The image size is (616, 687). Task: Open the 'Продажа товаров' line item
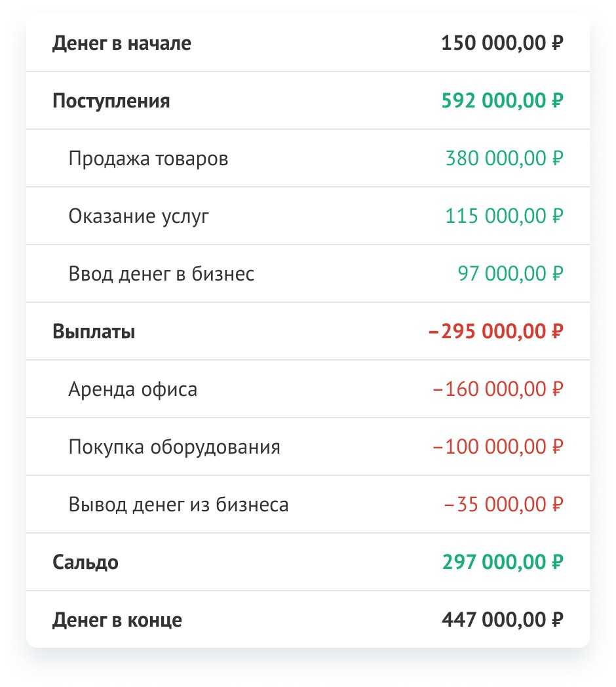point(148,159)
